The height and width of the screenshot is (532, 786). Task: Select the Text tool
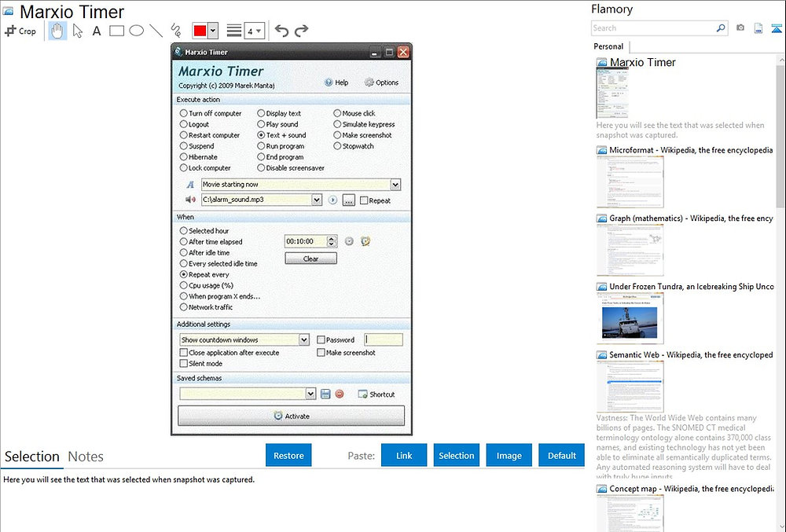96,30
